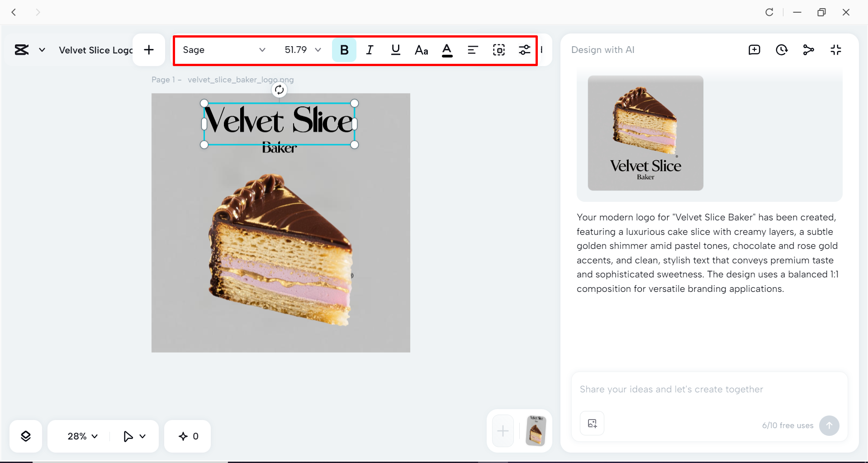Open the text color swatch
868x463 pixels.
pyautogui.click(x=447, y=50)
